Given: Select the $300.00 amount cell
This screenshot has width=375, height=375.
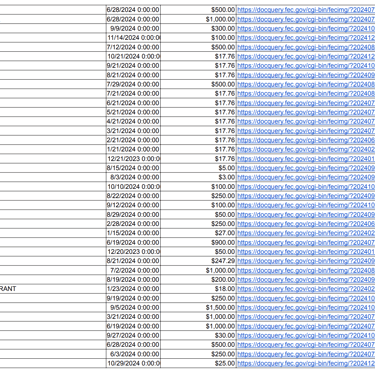Looking at the screenshot, I should tap(199, 29).
